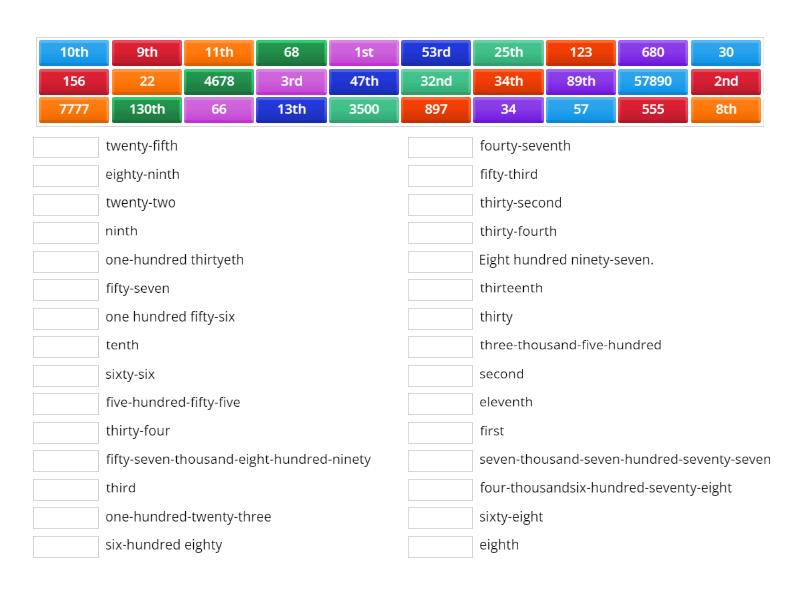
Task: Choose the 130th tile
Action: (x=147, y=110)
